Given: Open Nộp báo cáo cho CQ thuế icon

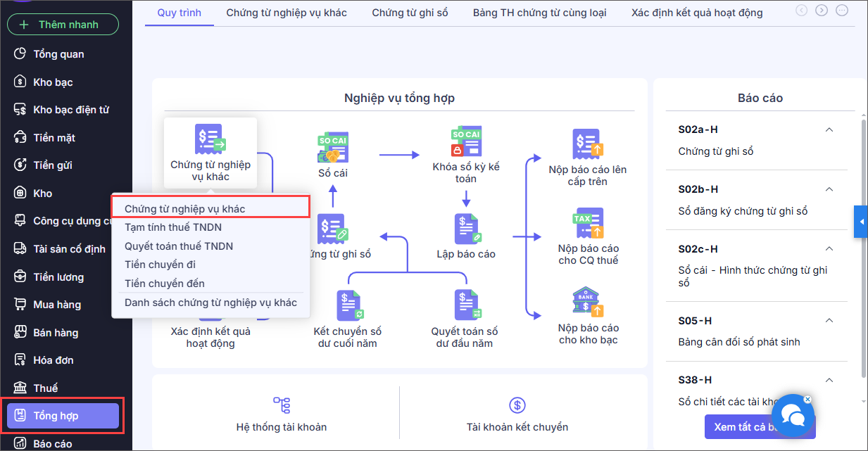Looking at the screenshot, I should [588, 224].
